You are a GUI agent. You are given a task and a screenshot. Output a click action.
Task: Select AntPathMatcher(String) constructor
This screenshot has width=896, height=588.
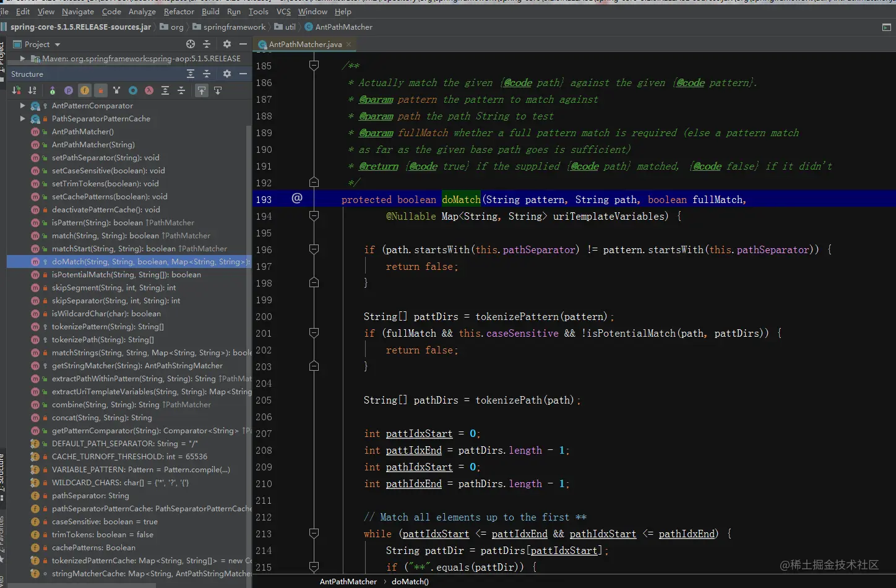point(93,145)
